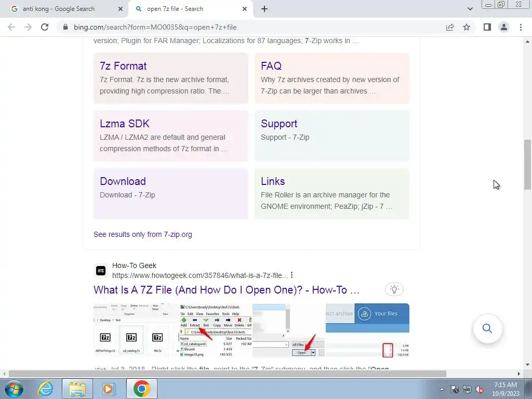
Task: Open thumbnail showing 'Your files'
Action: [367, 330]
